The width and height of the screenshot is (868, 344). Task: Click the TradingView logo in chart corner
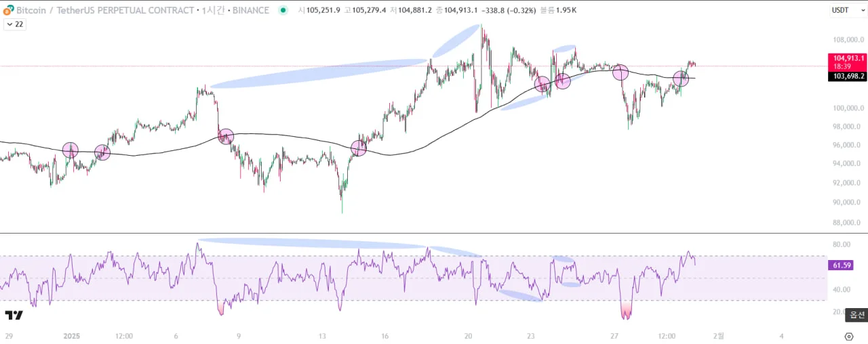[x=14, y=316]
